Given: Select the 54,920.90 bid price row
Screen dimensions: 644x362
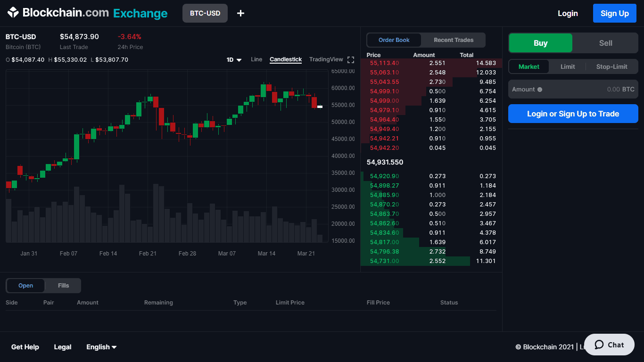Looking at the screenshot, I should pos(415,176).
